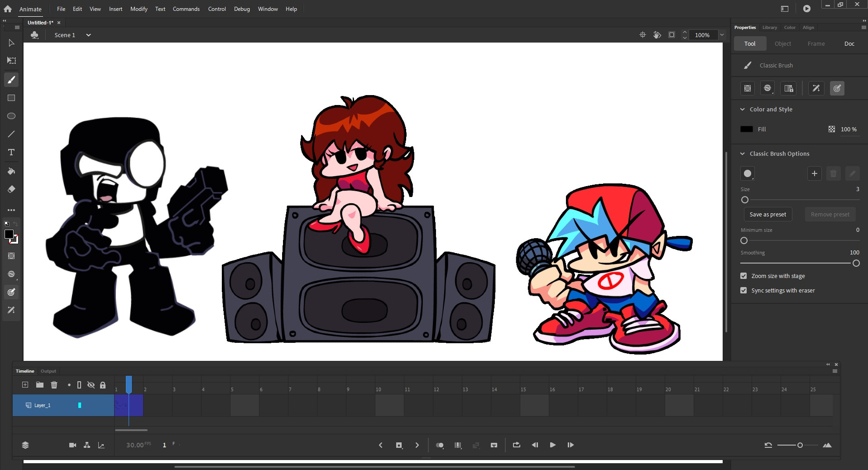Select the Eraser tool
Viewport: 868px width, 470px height.
tap(11, 189)
